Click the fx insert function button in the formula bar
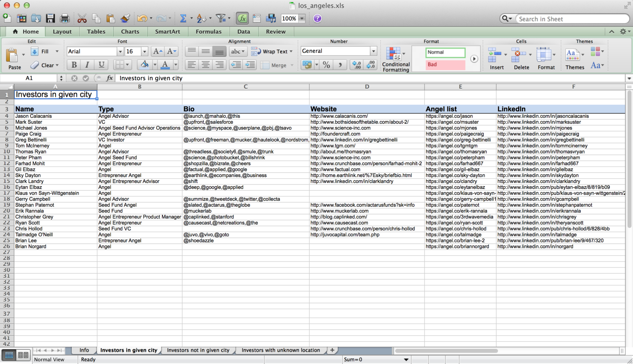 coord(109,78)
